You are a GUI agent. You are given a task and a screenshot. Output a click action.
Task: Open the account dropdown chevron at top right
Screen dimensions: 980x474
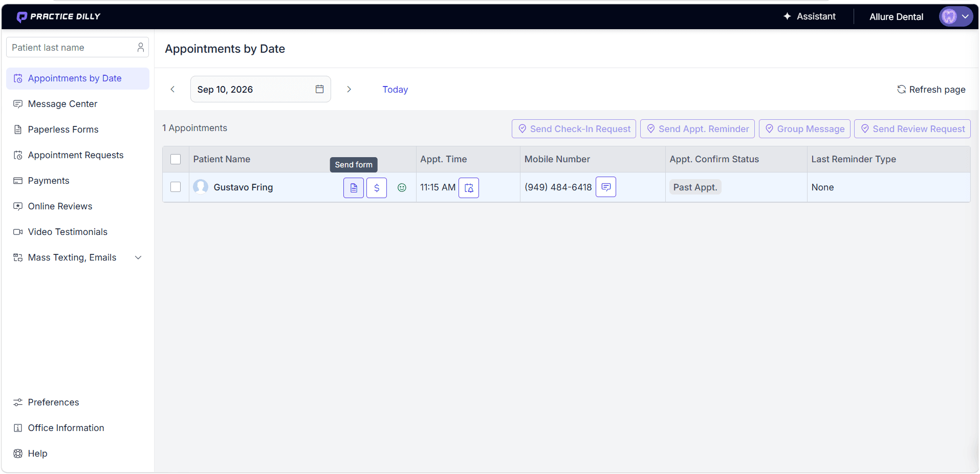pyautogui.click(x=965, y=16)
